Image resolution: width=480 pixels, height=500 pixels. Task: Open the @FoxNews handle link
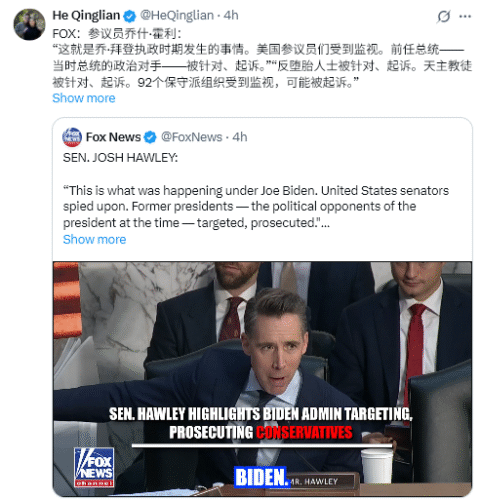pyautogui.click(x=191, y=137)
